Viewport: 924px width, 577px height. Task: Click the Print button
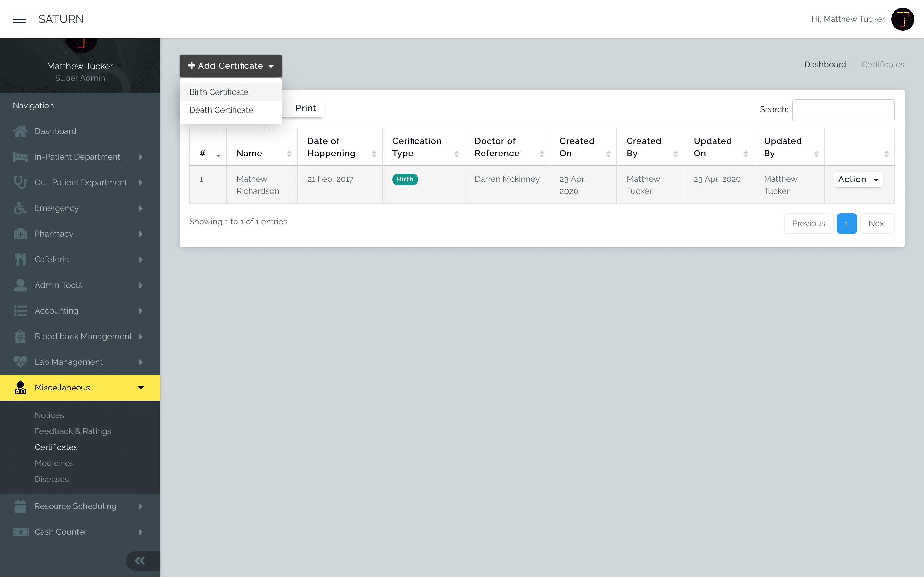[x=306, y=108]
